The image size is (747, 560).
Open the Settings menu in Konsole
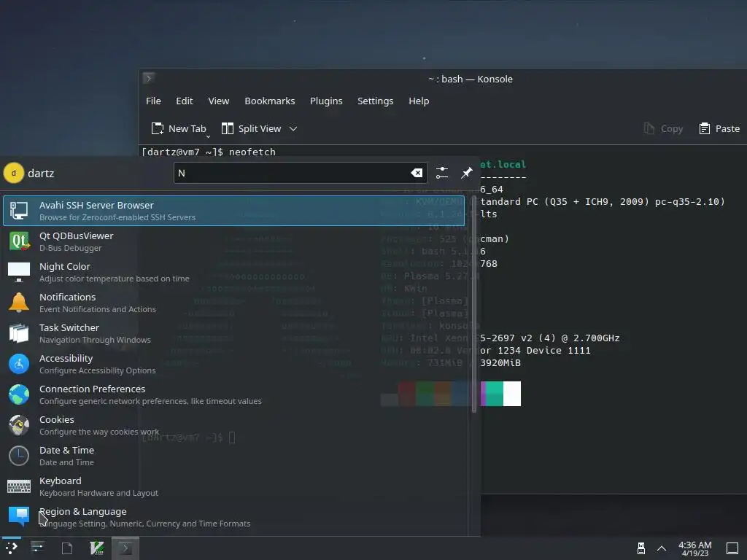376,101
